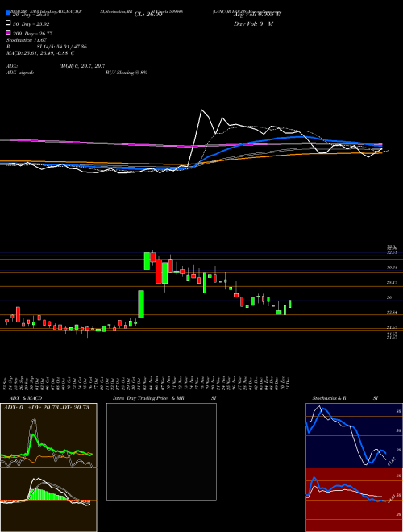The height and width of the screenshot is (532, 403).
Task: Click the empty intraday trading price chart box
Action: (x=161, y=451)
